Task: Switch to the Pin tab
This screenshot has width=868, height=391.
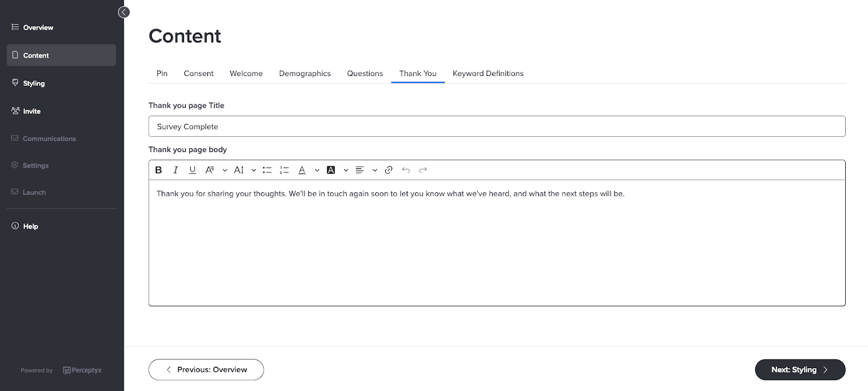Action: (162, 73)
